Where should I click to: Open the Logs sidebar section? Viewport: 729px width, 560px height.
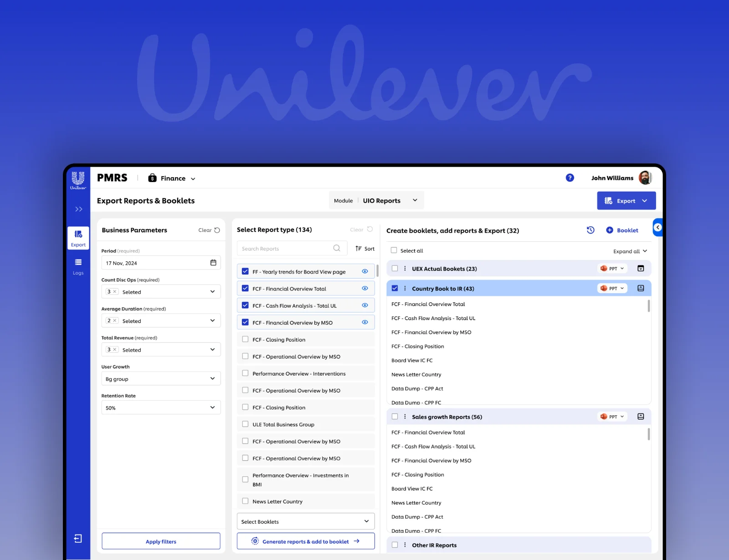pyautogui.click(x=78, y=267)
